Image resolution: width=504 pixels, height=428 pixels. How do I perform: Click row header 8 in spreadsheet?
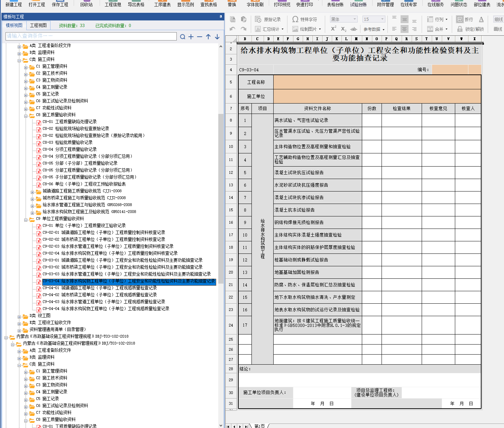point(231,120)
